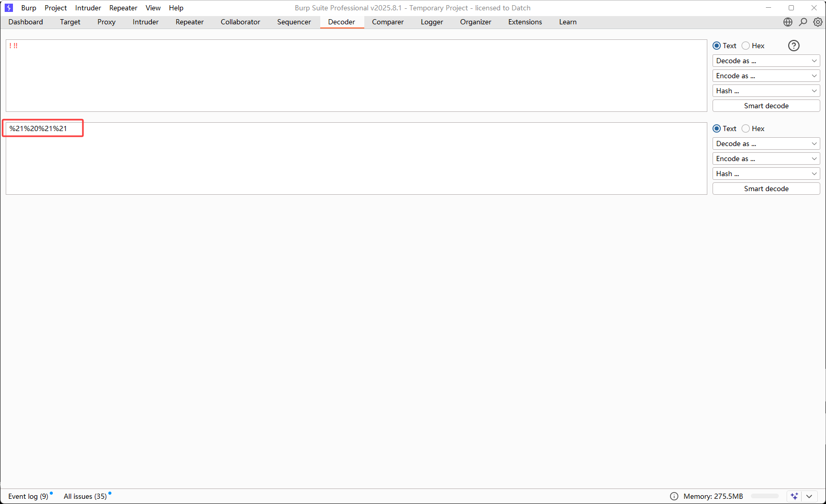
Task: Switch to the Comparer tab
Action: tap(388, 22)
